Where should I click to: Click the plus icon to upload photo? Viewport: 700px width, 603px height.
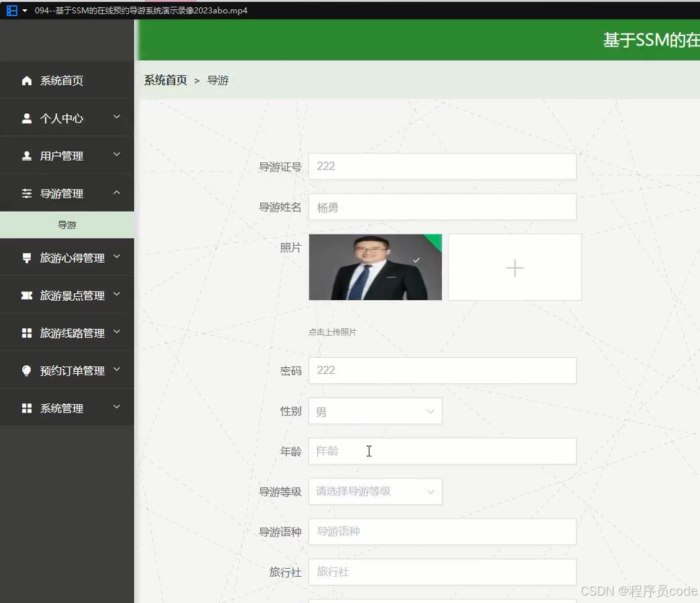515,267
